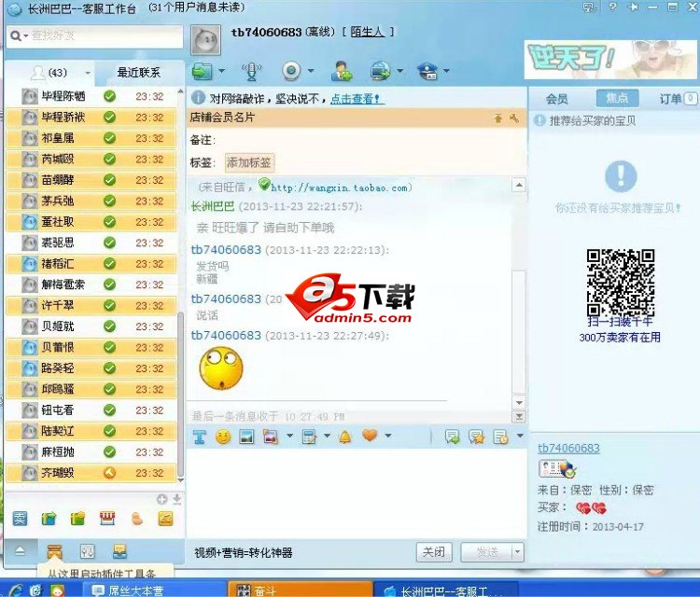Click the 陌生人 link in header
This screenshot has width=700, height=597.
coord(368,32)
